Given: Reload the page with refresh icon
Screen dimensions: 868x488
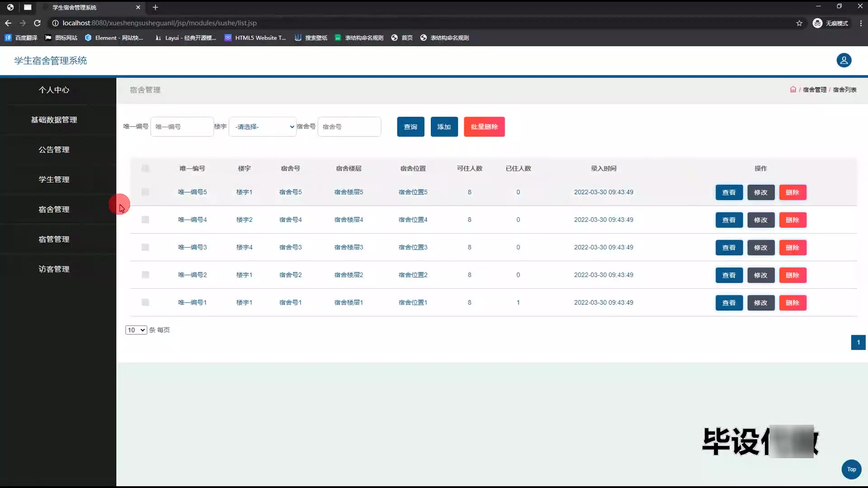Looking at the screenshot, I should tap(38, 23).
